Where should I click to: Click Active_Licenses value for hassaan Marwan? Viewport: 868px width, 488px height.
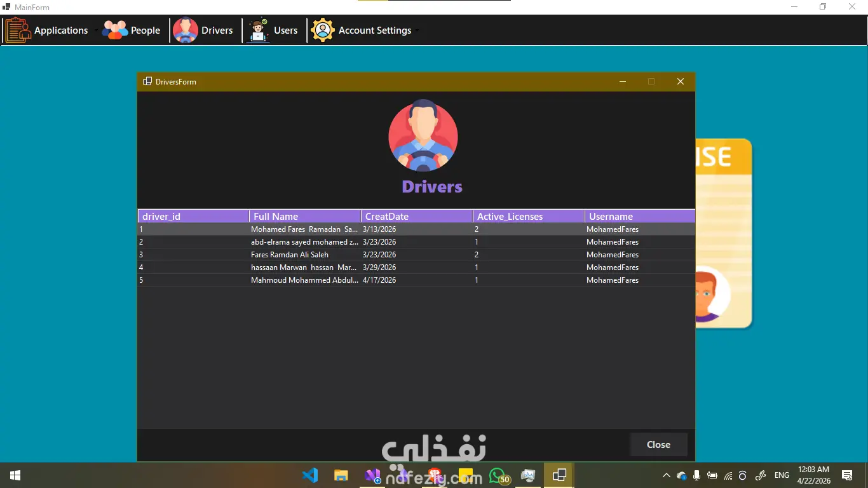click(529, 268)
